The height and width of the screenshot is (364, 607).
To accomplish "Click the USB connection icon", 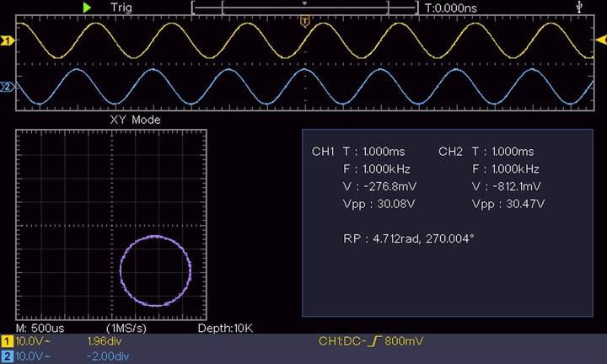I will pos(579,7).
